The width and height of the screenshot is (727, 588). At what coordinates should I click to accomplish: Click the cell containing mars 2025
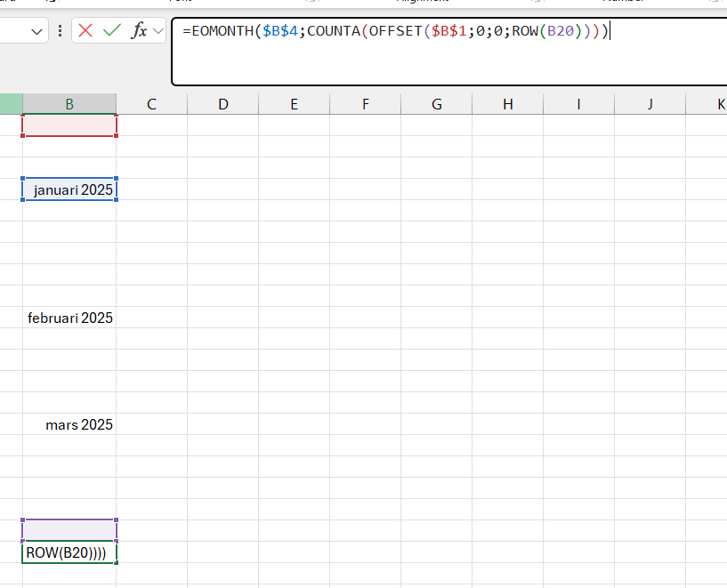click(69, 424)
